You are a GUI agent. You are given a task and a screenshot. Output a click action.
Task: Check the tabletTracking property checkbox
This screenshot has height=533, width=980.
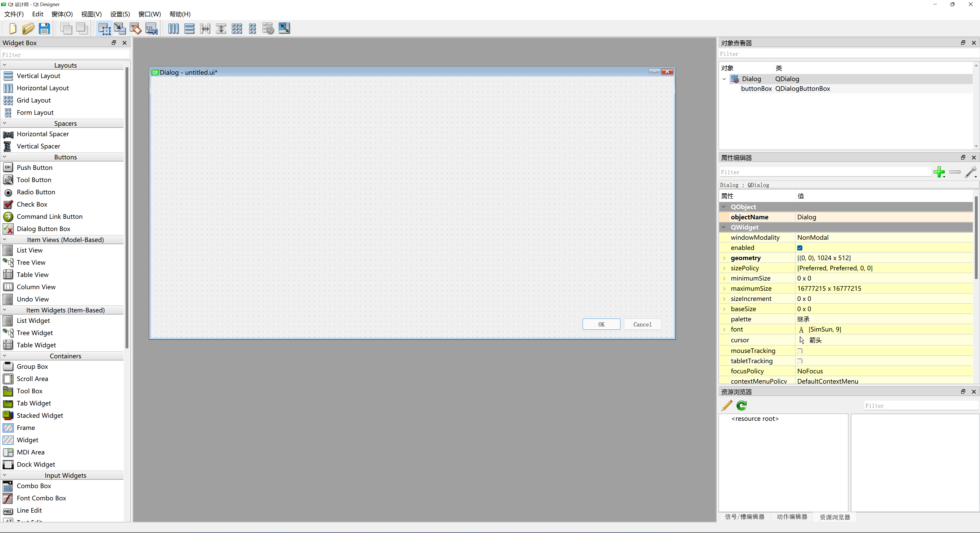tap(800, 361)
